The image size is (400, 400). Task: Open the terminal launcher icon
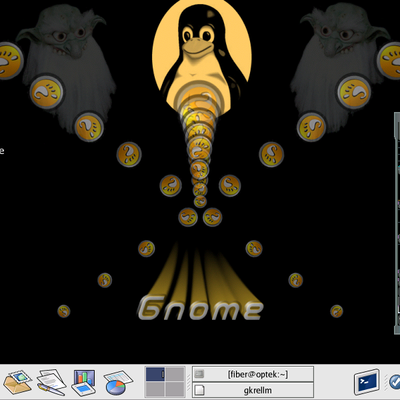pos(367,382)
